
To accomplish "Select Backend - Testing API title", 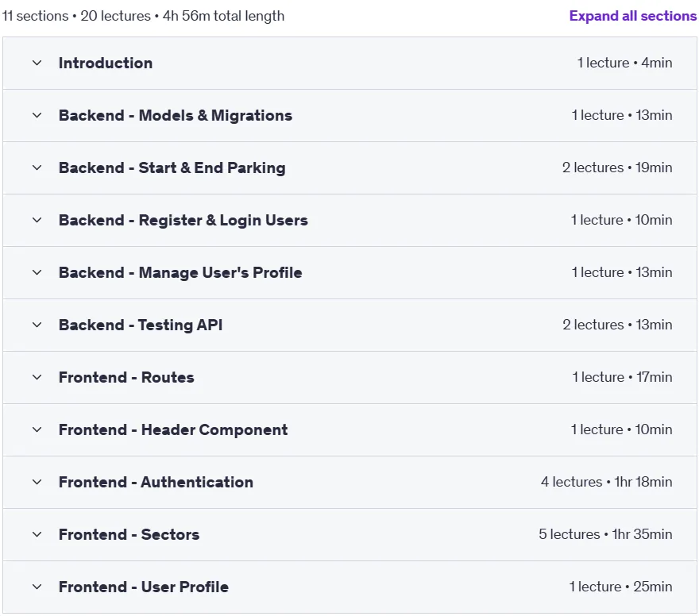I will 141,325.
